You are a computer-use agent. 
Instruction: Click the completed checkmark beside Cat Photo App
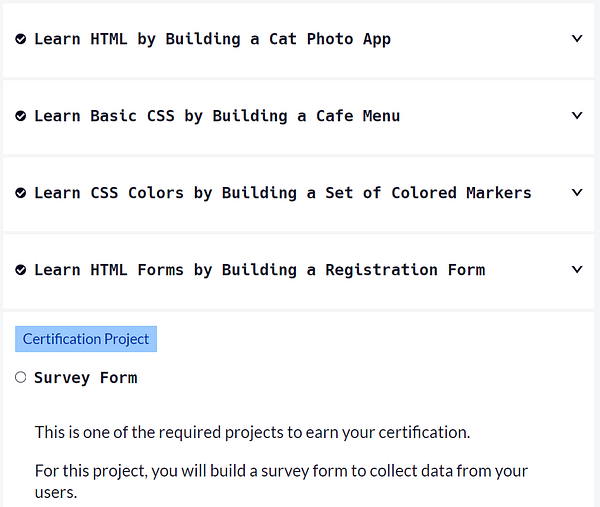pos(21,39)
